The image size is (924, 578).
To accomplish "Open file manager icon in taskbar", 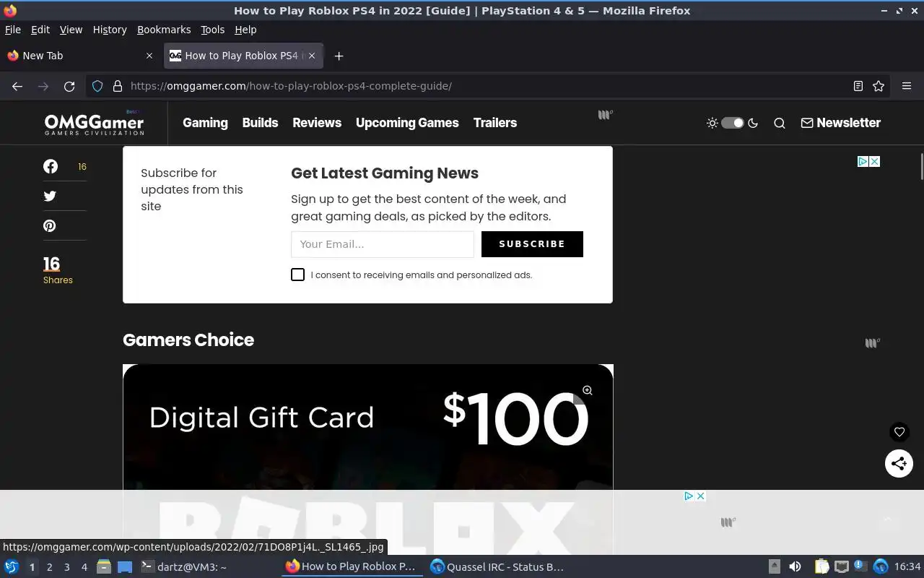I will coord(104,566).
